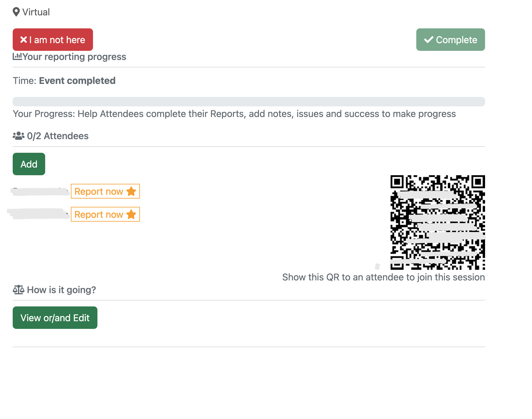Click the X icon on I am not here
This screenshot has height=419, width=532.
click(24, 40)
